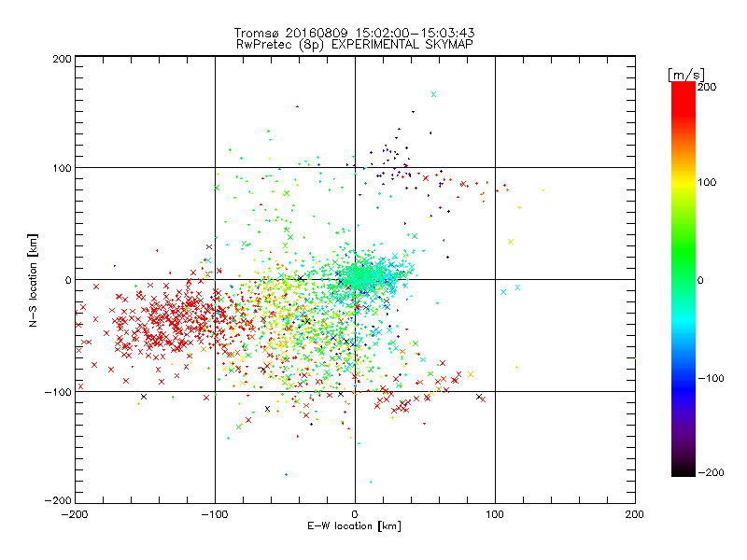Screen dimensions: 747x560
Task: Click the '[m/s]' colorbar unit label
Action: [x=686, y=75]
